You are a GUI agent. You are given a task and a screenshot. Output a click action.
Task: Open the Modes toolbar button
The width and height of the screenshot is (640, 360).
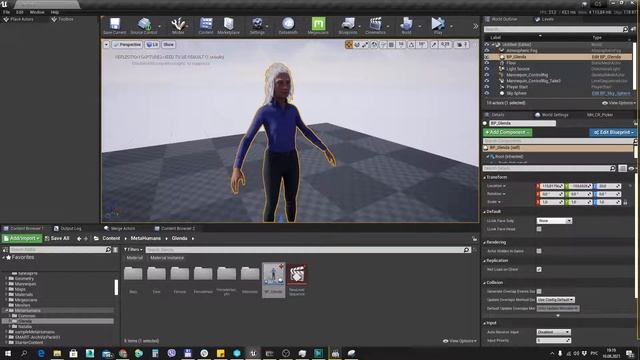[178, 26]
